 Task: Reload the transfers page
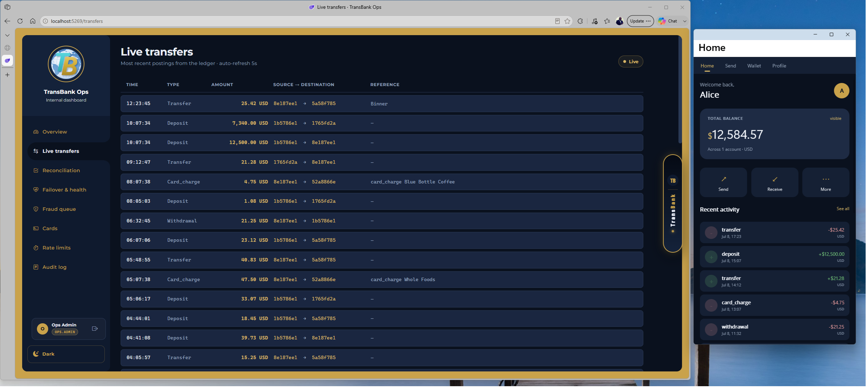point(20,21)
